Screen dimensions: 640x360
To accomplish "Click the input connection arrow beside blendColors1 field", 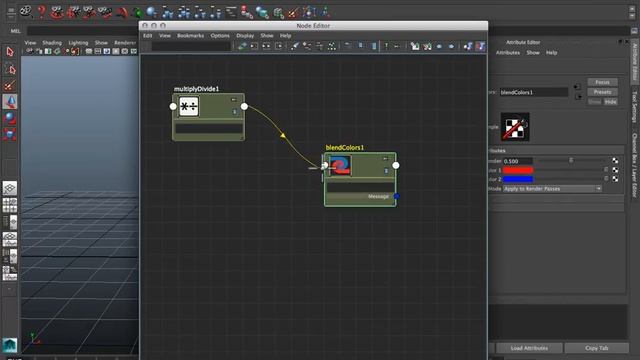I will click(x=577, y=87).
